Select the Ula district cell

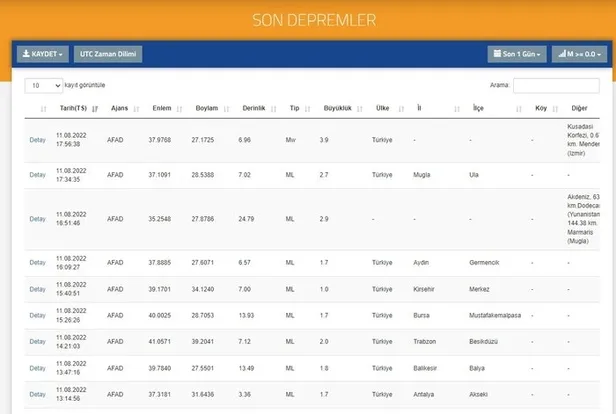[x=474, y=175]
